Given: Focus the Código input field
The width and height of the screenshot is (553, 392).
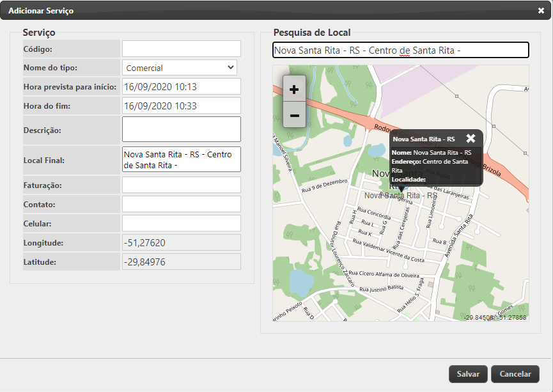Looking at the screenshot, I should [182, 49].
